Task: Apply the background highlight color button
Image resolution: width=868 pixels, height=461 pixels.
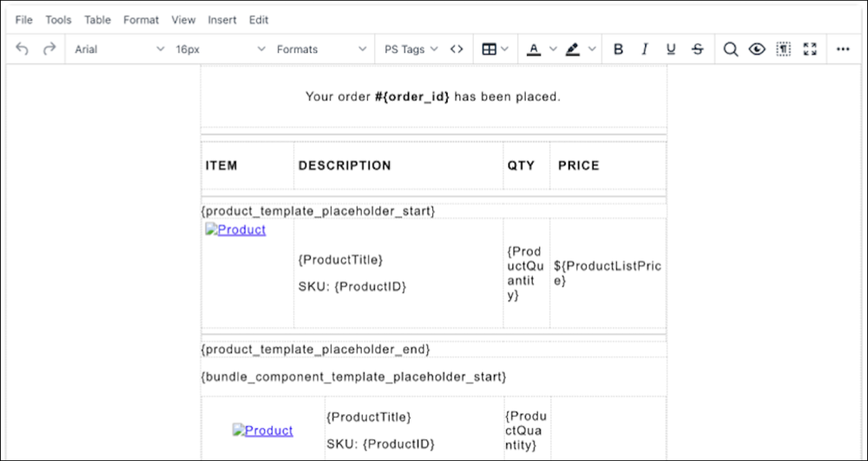Action: 572,49
